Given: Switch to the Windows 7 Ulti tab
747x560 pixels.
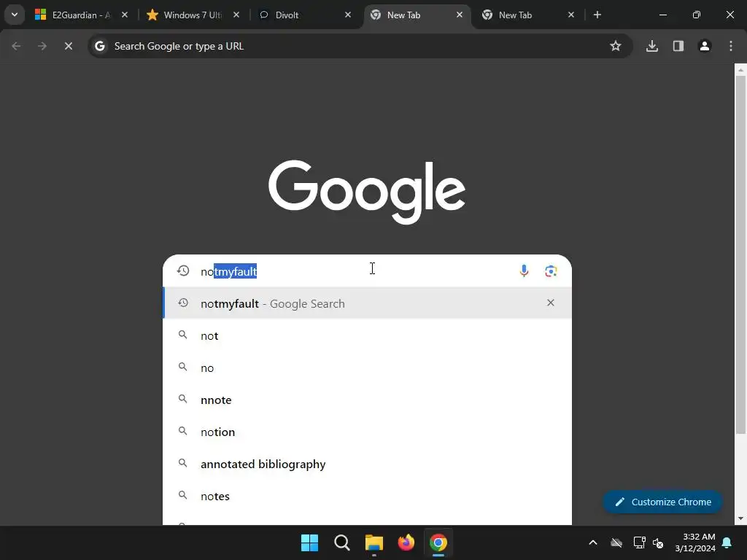Looking at the screenshot, I should [192, 15].
